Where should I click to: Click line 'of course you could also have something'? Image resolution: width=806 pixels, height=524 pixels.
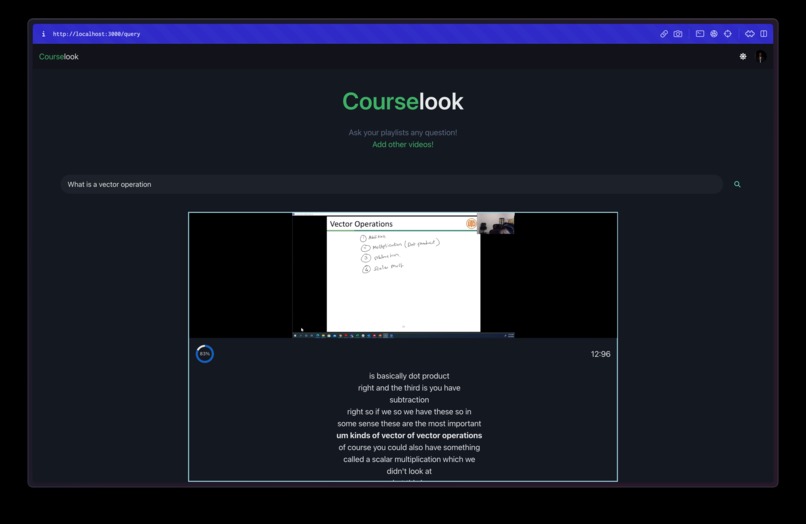pos(409,447)
